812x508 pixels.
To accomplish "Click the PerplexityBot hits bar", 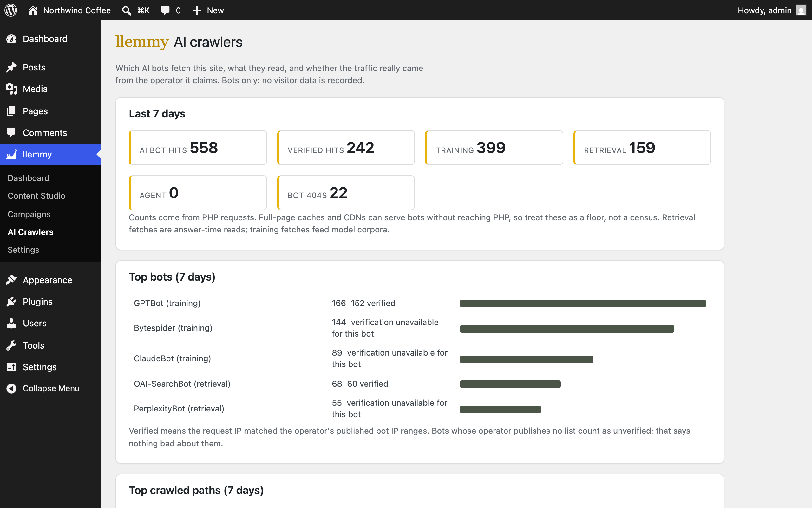I will tap(500, 409).
